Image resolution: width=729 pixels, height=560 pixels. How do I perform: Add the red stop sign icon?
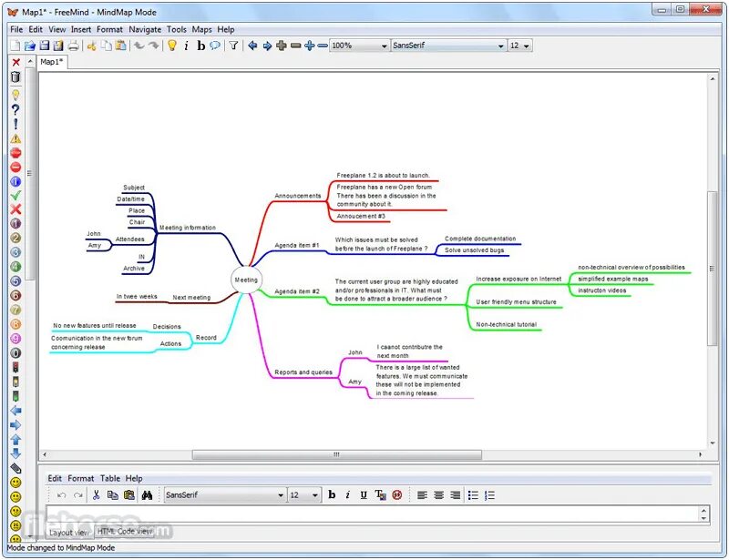15,153
